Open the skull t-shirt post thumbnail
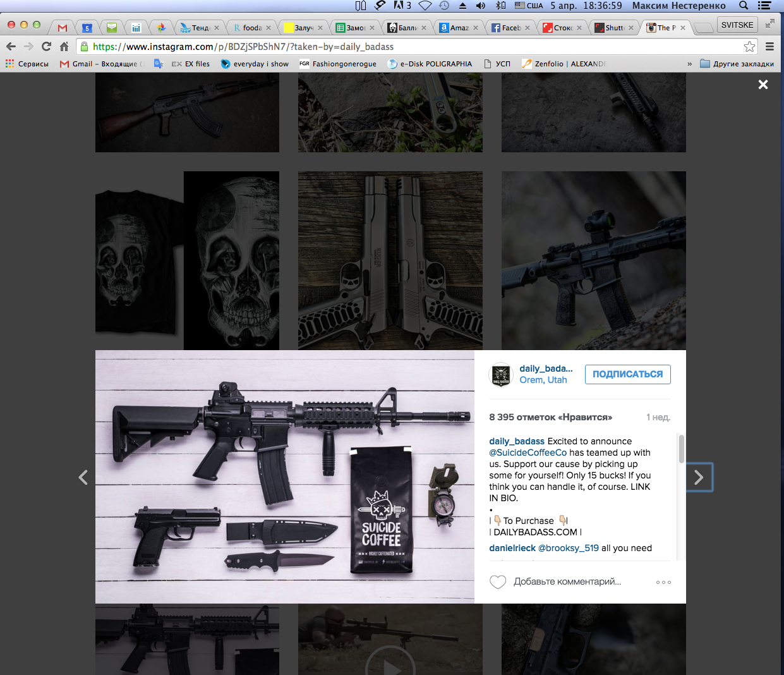Image resolution: width=784 pixels, height=675 pixels. [x=187, y=260]
